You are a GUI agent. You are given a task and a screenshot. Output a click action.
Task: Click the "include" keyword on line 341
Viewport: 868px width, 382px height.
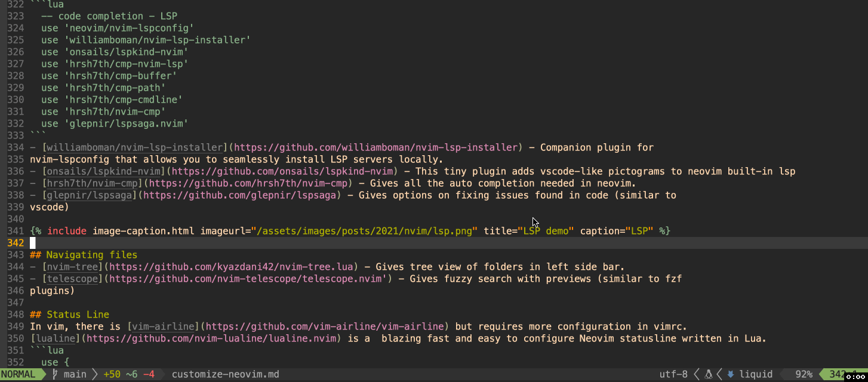coord(67,231)
